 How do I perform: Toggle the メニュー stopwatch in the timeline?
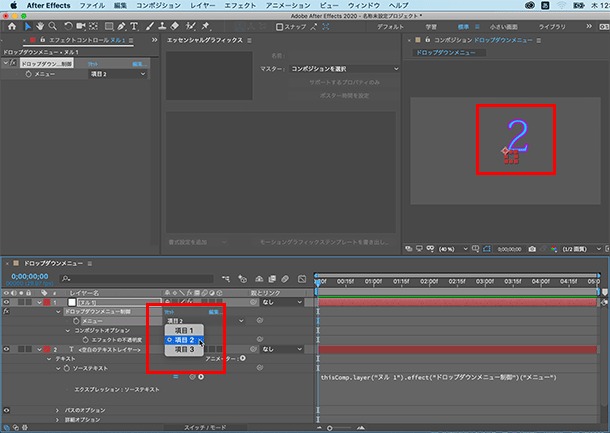pos(76,321)
